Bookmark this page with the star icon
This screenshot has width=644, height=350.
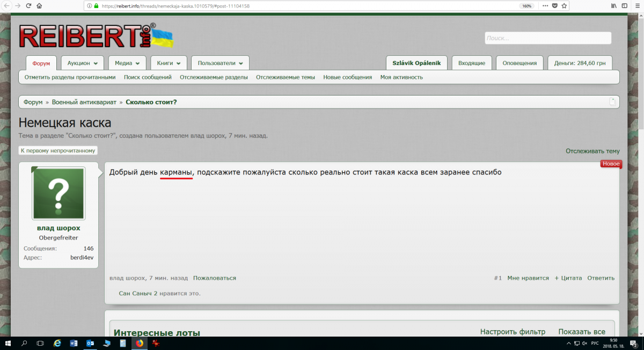tap(564, 6)
